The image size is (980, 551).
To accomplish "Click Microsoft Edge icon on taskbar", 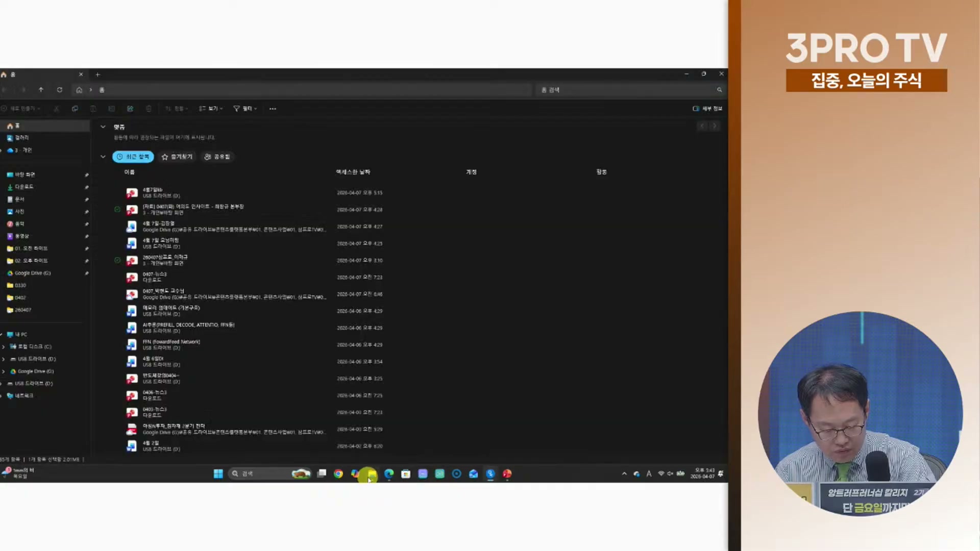I will (x=389, y=474).
